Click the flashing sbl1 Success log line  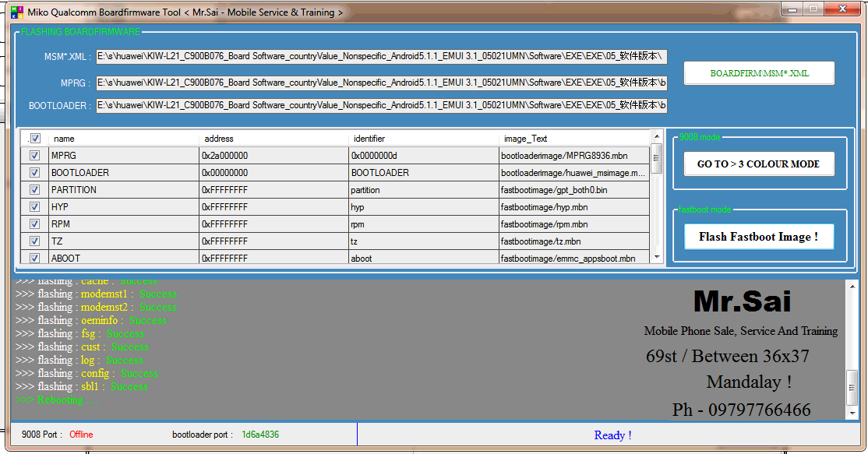(x=82, y=386)
